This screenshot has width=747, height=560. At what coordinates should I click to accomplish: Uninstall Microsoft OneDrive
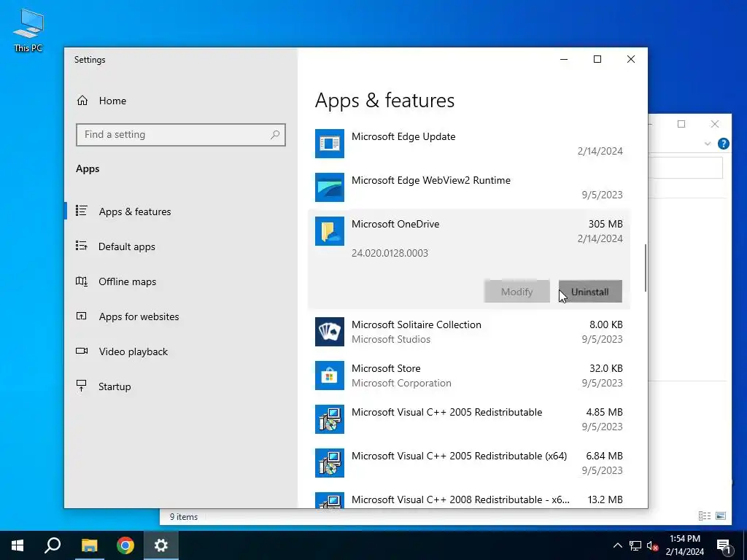pos(590,292)
